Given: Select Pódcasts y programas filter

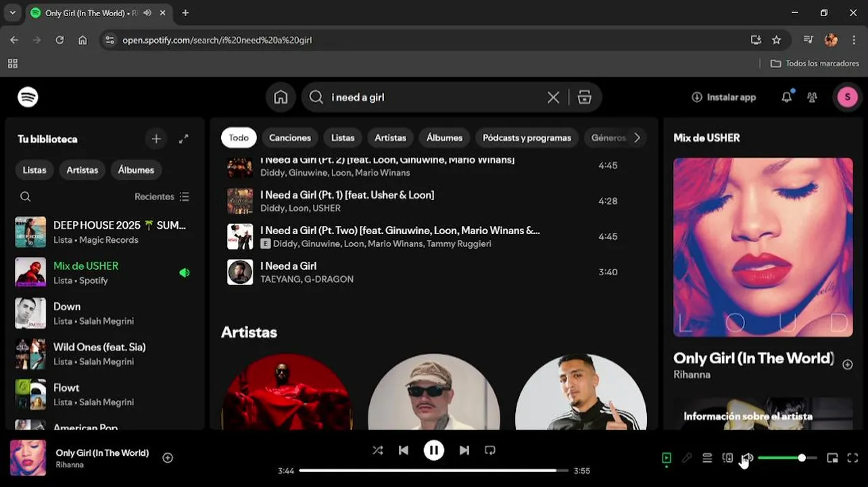Looking at the screenshot, I should click(527, 137).
